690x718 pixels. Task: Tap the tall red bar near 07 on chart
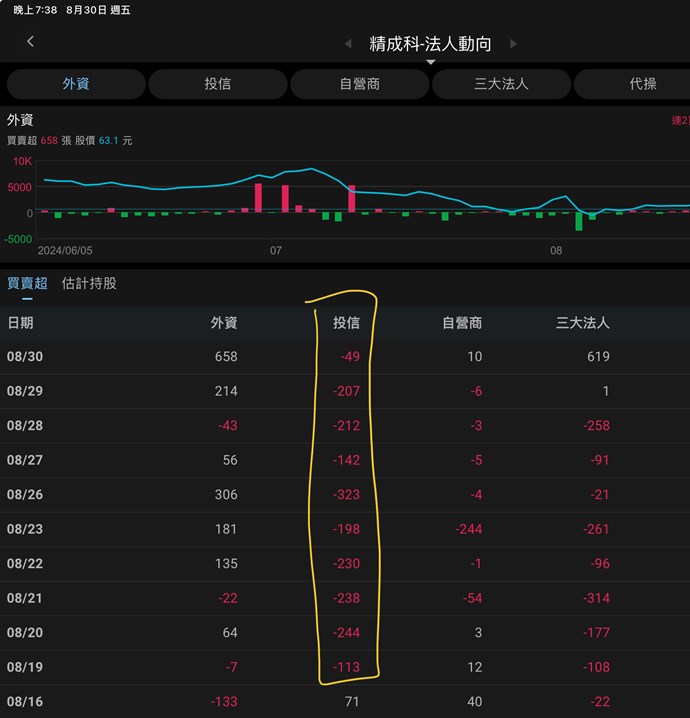tap(259, 197)
